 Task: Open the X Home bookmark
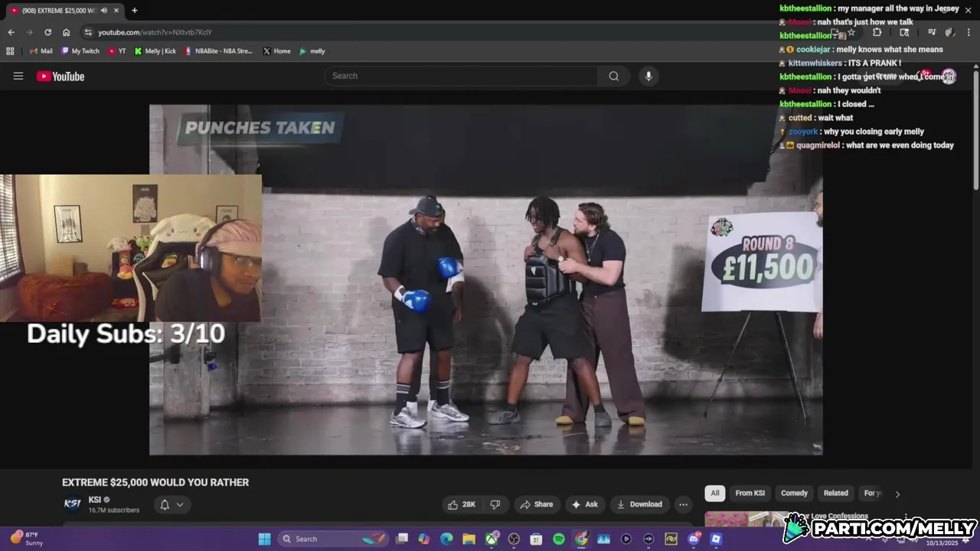[276, 51]
